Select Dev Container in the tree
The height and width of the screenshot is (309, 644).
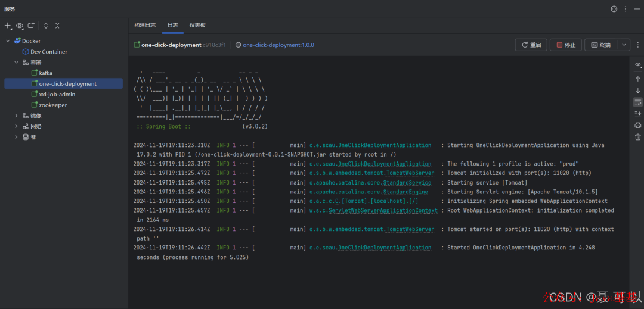[x=49, y=52]
